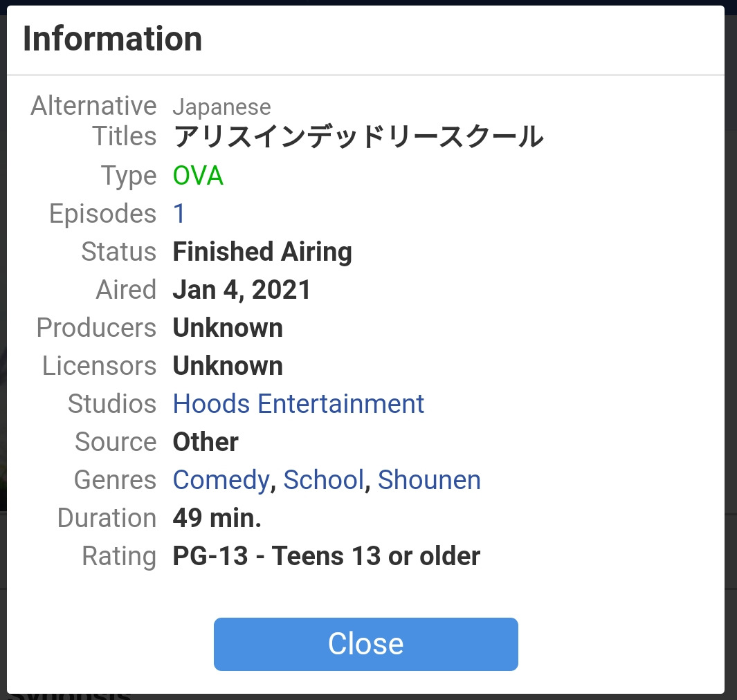
Task: Click the "49 min." duration text
Action: [217, 518]
